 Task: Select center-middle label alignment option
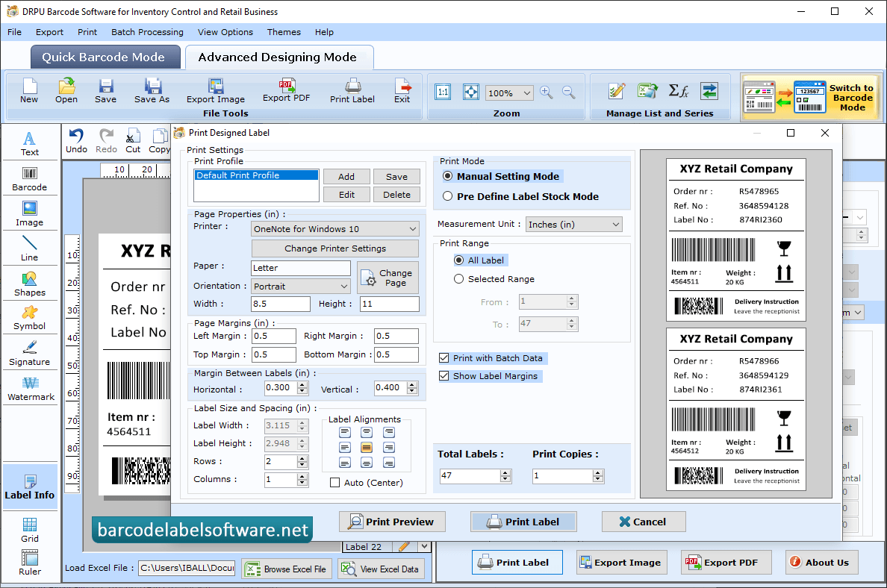coord(367,447)
